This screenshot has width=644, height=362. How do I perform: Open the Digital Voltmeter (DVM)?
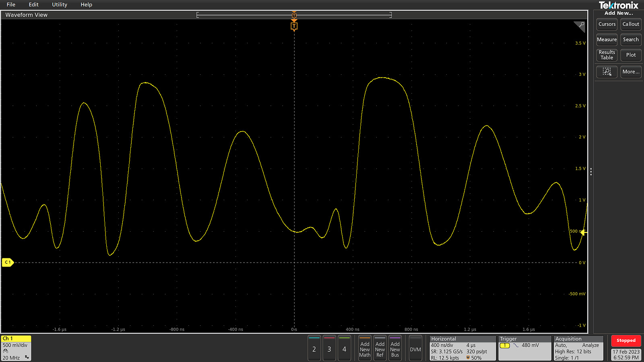pyautogui.click(x=415, y=348)
